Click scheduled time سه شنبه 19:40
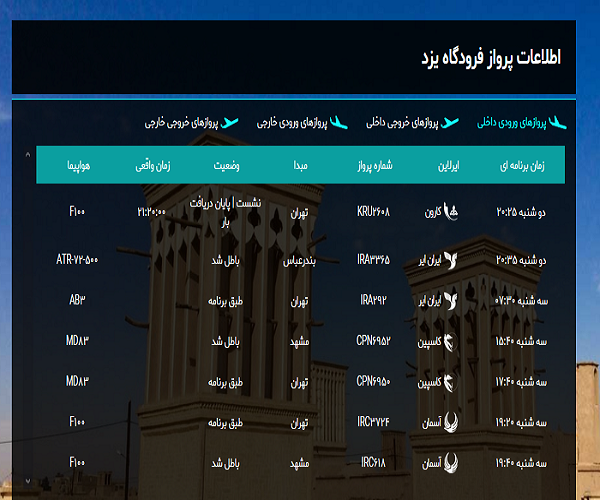 coord(521,463)
